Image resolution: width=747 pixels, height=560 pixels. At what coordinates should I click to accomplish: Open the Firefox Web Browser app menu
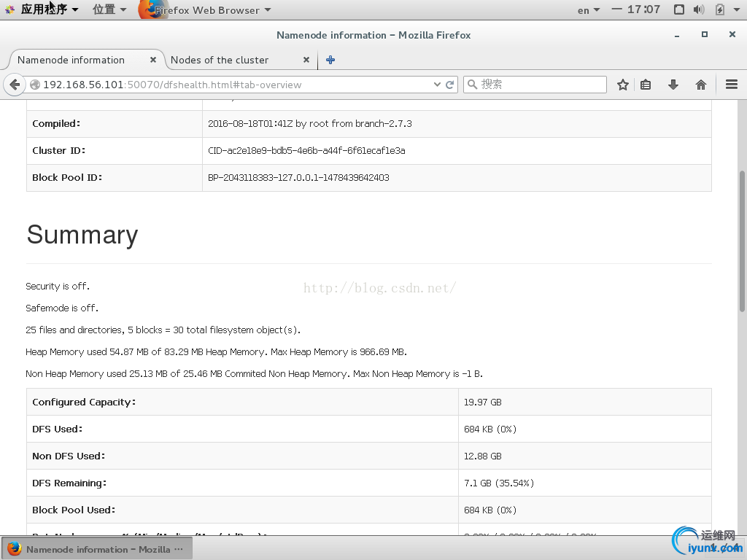point(205,10)
